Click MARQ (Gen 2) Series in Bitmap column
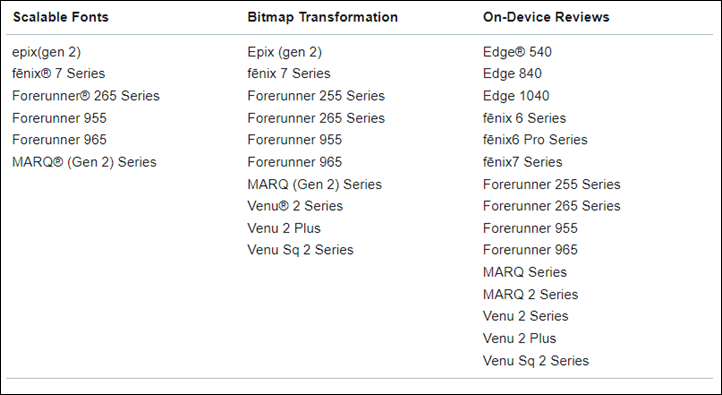 tap(314, 184)
